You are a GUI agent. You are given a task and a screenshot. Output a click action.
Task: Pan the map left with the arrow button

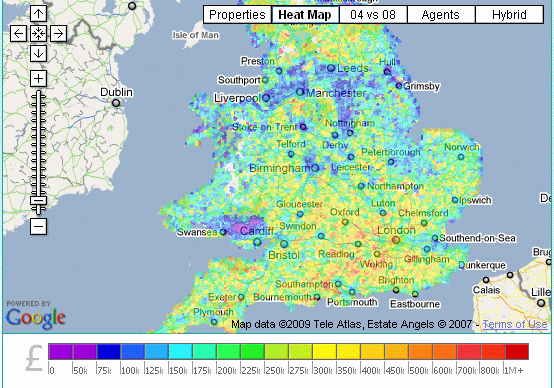[18, 34]
